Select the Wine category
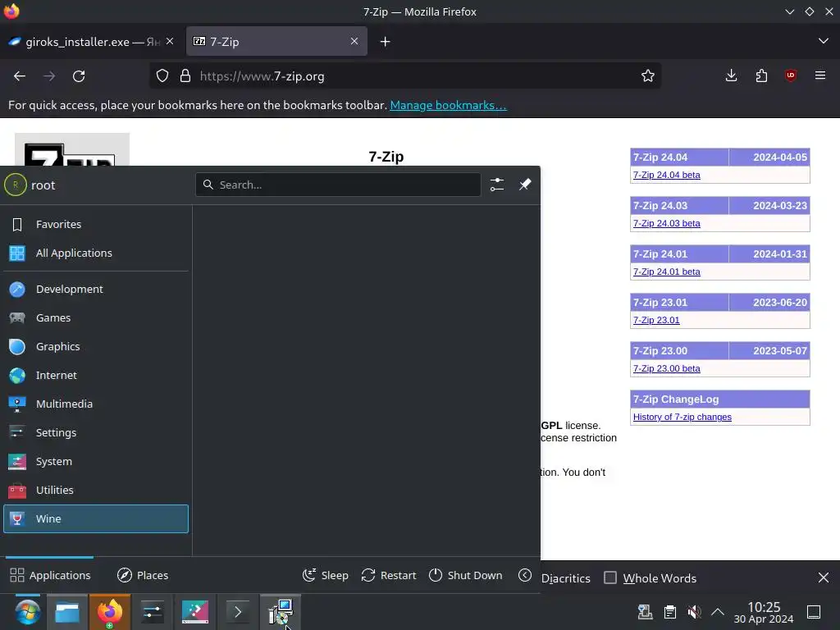Screen dimensions: 840x630 (x=96, y=518)
